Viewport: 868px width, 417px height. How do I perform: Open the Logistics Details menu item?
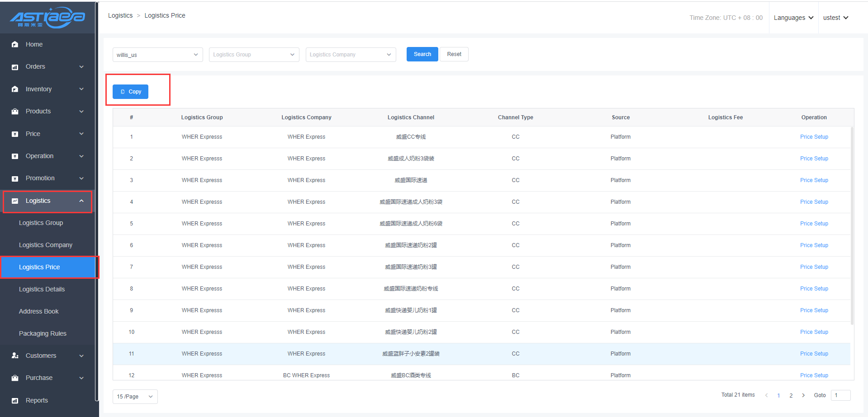point(42,289)
